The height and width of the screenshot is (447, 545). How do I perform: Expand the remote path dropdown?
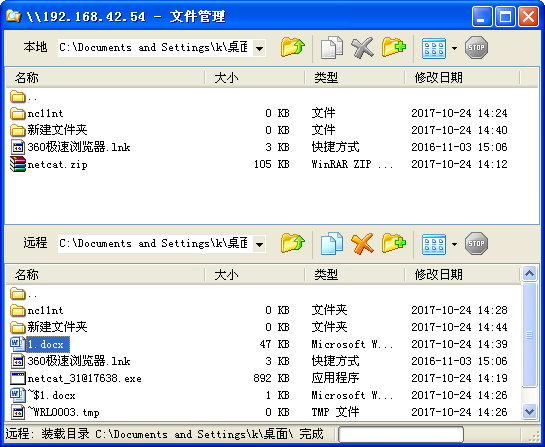coord(259,244)
